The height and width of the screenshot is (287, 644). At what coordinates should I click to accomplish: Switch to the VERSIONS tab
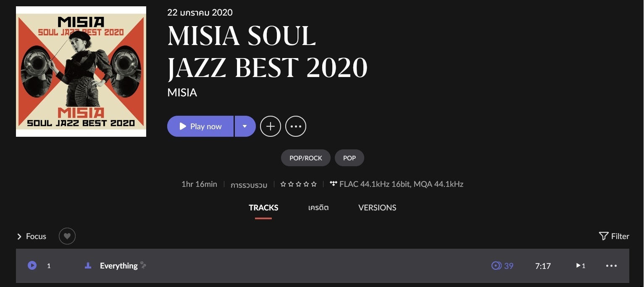(x=377, y=207)
